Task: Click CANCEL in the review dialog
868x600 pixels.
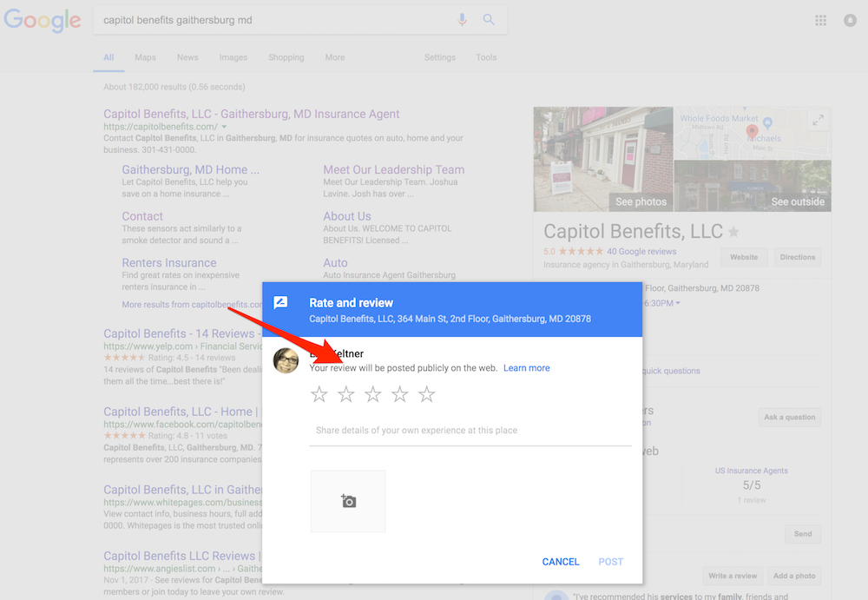Action: coord(560,562)
